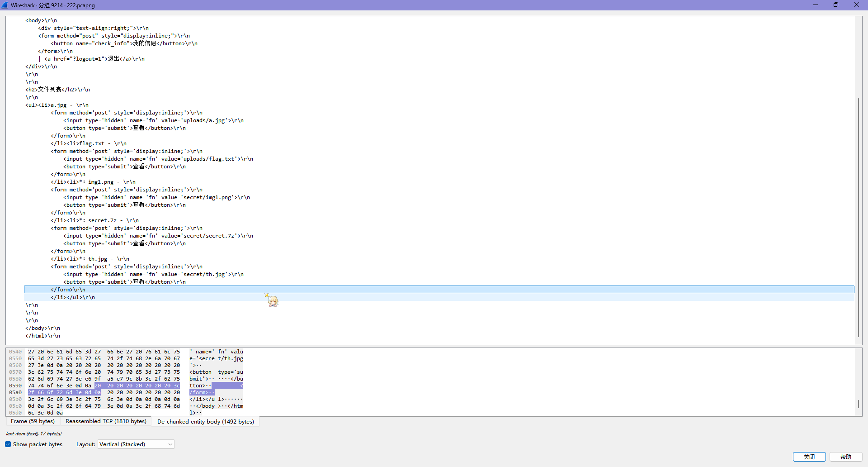Image resolution: width=868 pixels, height=467 pixels.
Task: Select the line containing href="?logout=1"
Action: 94,59
